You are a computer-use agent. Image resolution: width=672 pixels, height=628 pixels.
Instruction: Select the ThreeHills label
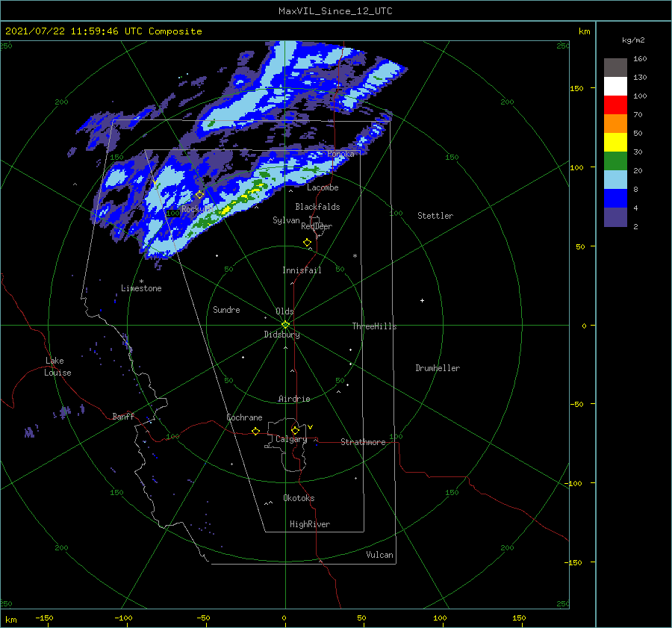[x=374, y=326]
